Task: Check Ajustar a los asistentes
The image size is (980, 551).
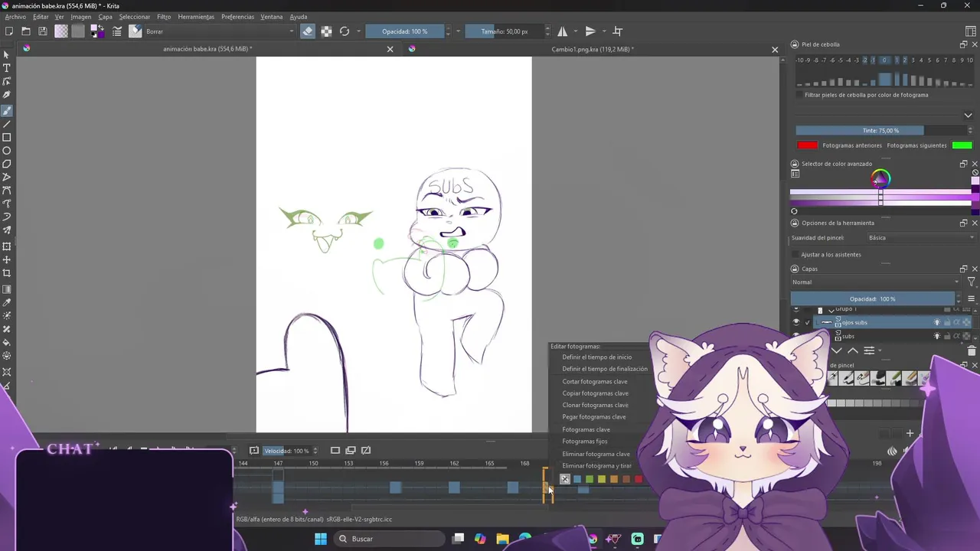Action: pos(795,254)
